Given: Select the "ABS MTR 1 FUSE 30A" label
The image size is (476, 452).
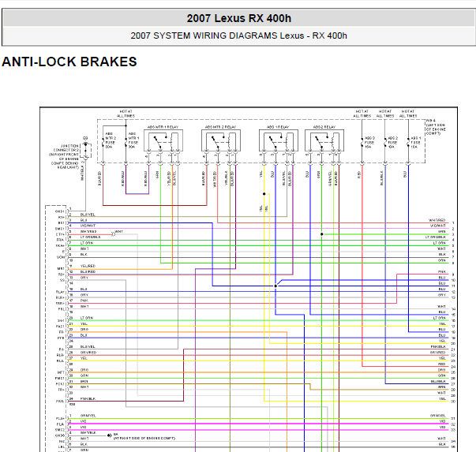Looking at the screenshot, I should 133,140.
